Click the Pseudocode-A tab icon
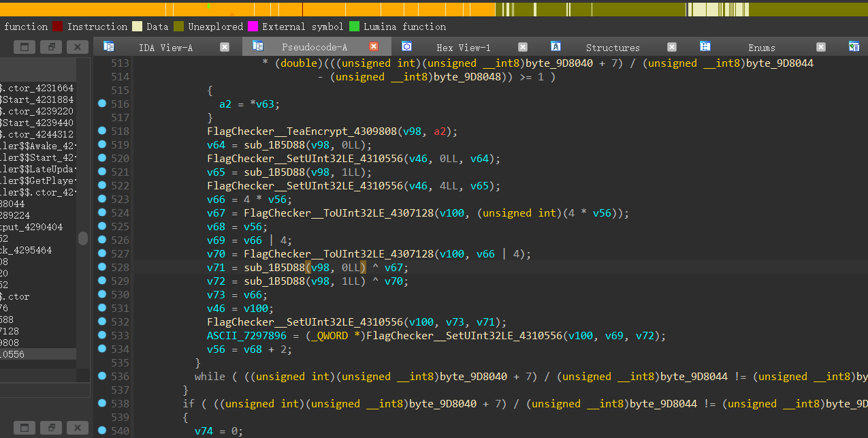This screenshot has width=868, height=438. [257, 46]
